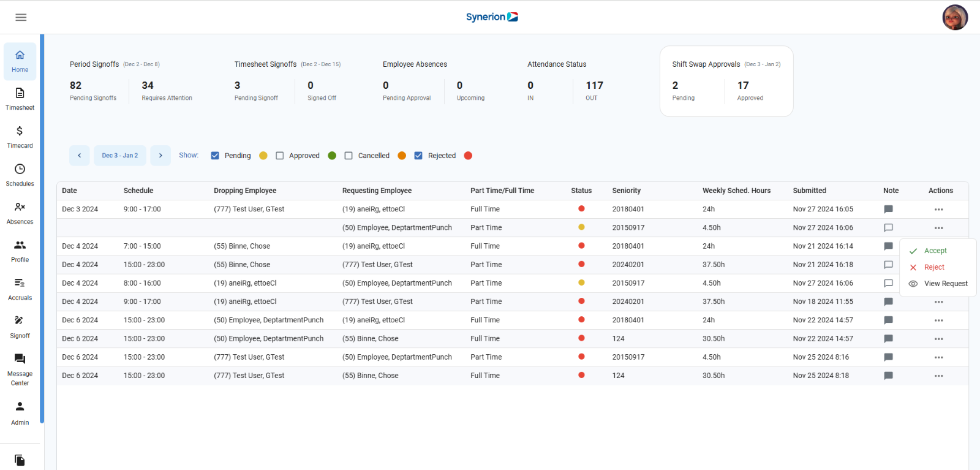Open actions menu for Nov 22 2024 14:57 aneiRg row

coord(939,320)
